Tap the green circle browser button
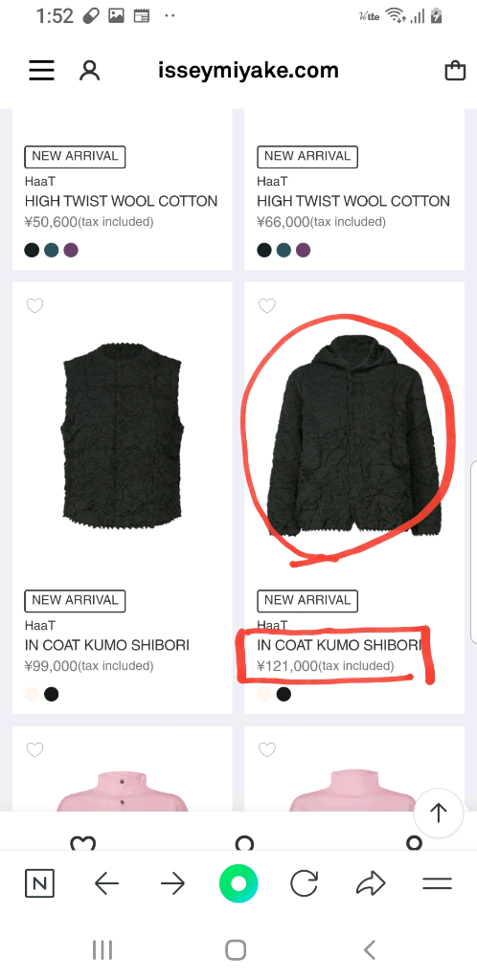477x980 pixels. [238, 883]
